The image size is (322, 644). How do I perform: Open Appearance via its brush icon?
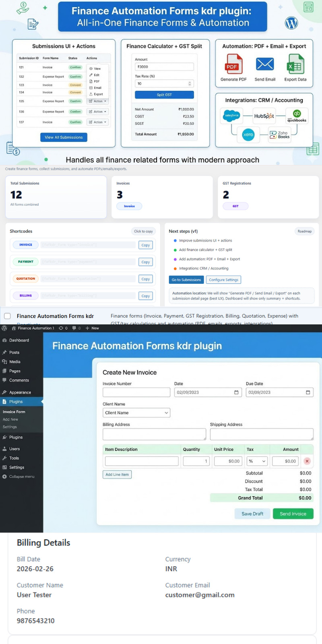point(4,392)
